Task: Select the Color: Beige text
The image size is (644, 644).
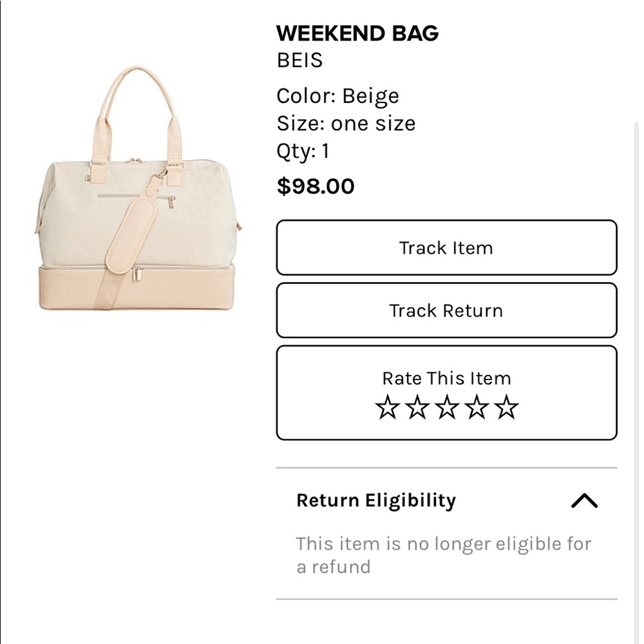Action: pyautogui.click(x=337, y=96)
